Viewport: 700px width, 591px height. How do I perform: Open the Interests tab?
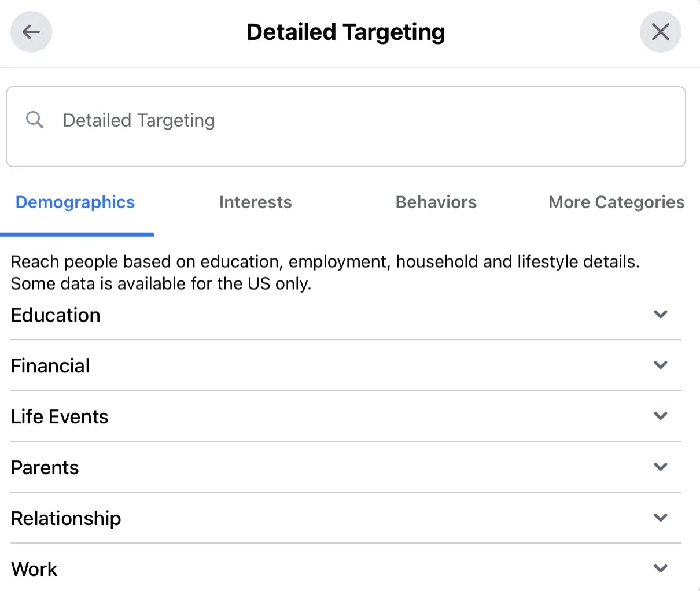coord(255,202)
